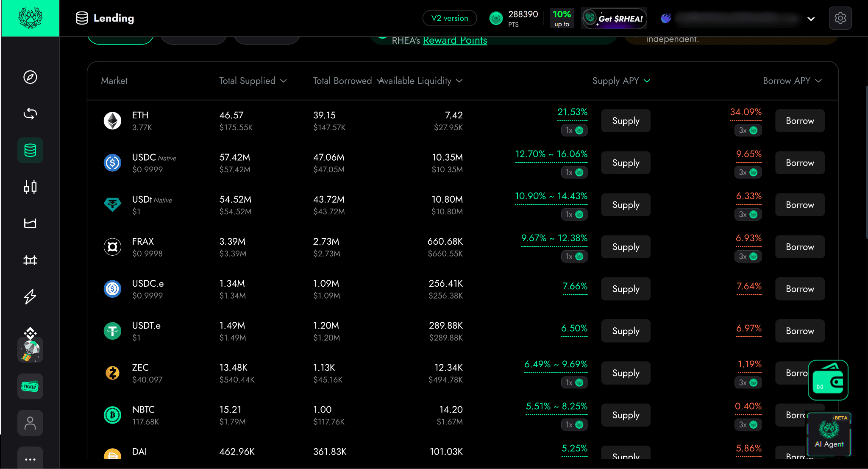Sort by Supply APY column
The height and width of the screenshot is (469, 868).
(x=621, y=81)
